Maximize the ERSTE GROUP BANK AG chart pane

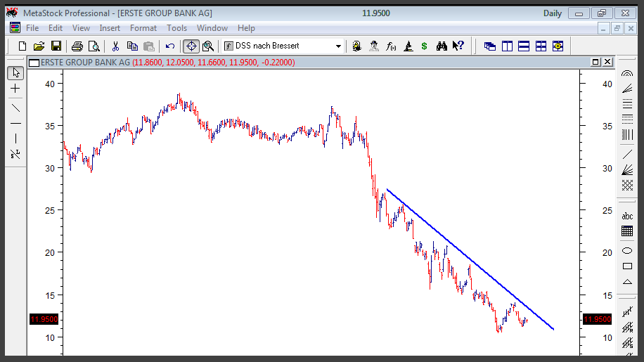pos(595,62)
